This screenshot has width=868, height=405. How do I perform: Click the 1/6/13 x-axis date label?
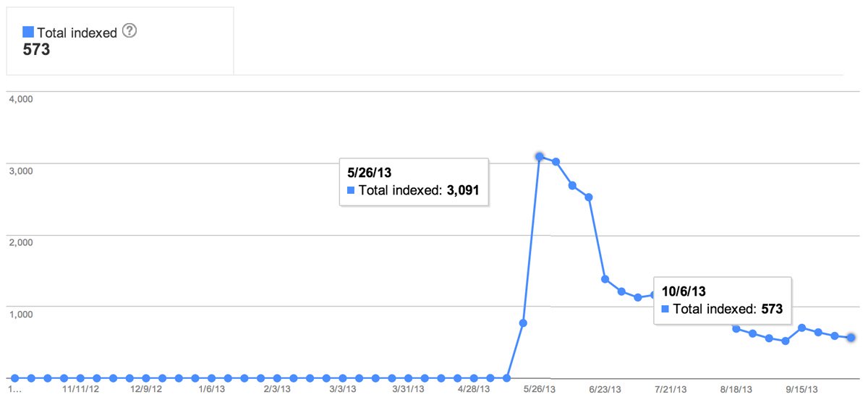(211, 389)
